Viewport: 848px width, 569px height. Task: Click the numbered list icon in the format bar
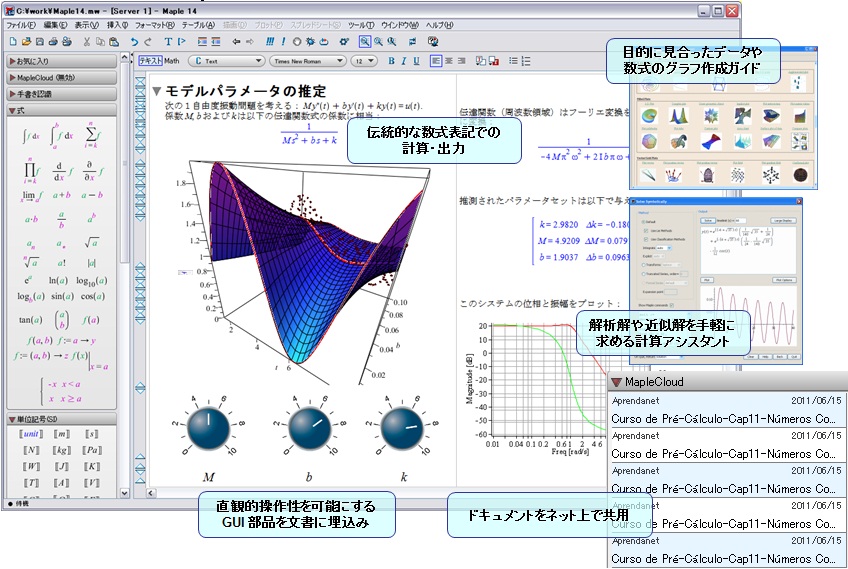coord(526,61)
